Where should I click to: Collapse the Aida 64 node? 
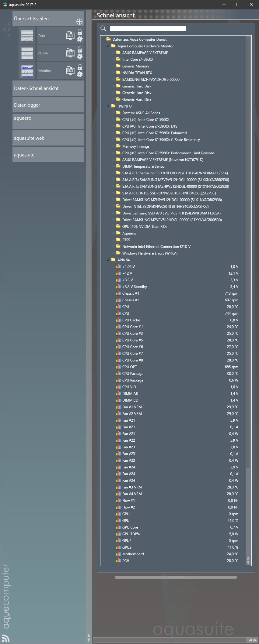coord(108,260)
